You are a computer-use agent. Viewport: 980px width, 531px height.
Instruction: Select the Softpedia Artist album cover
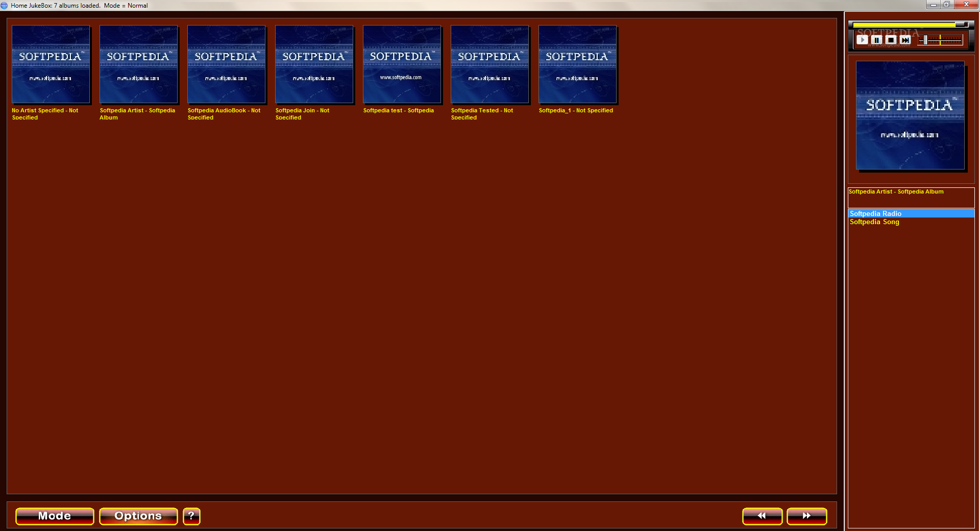pos(139,64)
